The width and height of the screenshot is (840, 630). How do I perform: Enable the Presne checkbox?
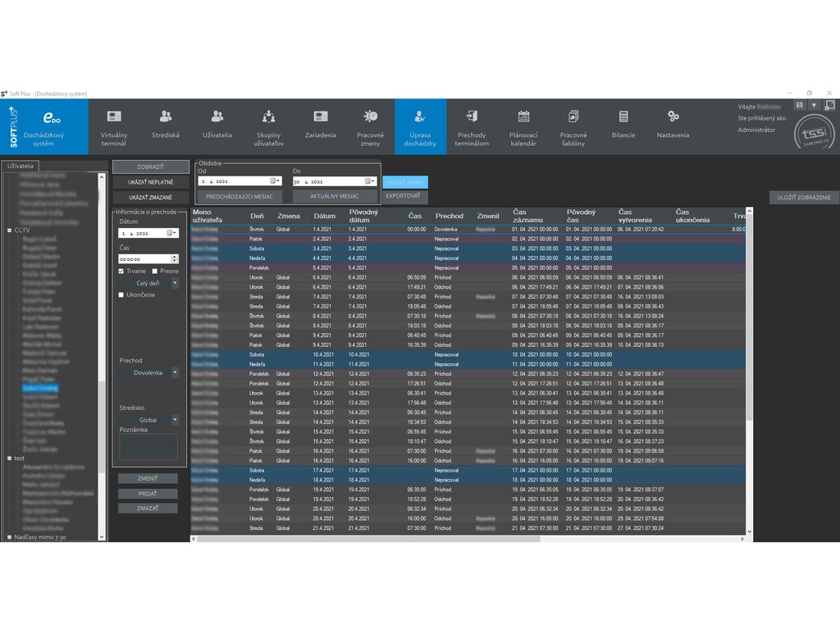point(155,271)
